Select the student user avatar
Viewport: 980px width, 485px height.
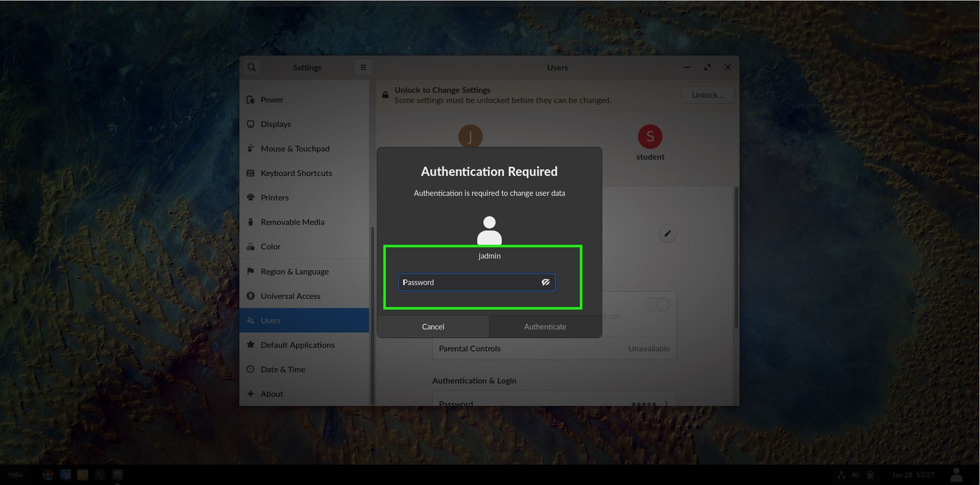(650, 137)
